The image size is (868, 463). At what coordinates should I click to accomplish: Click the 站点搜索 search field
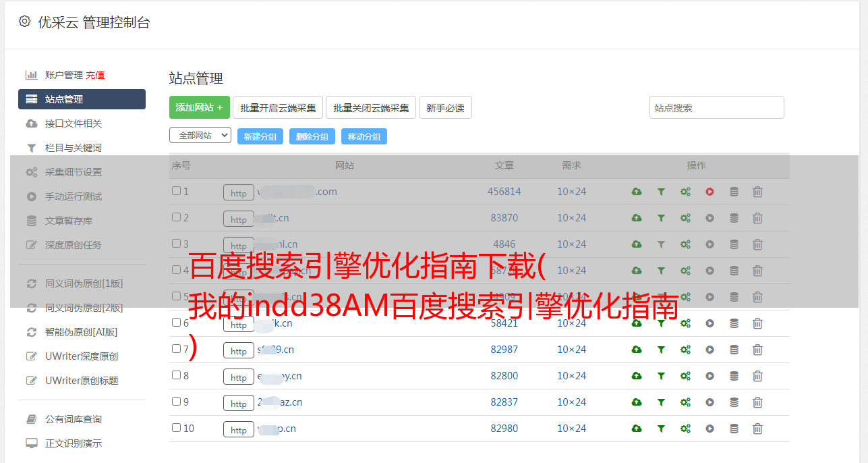pyautogui.click(x=717, y=107)
